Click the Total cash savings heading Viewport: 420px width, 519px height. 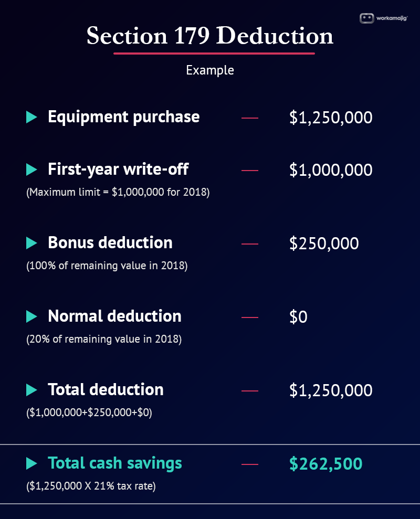point(115,463)
